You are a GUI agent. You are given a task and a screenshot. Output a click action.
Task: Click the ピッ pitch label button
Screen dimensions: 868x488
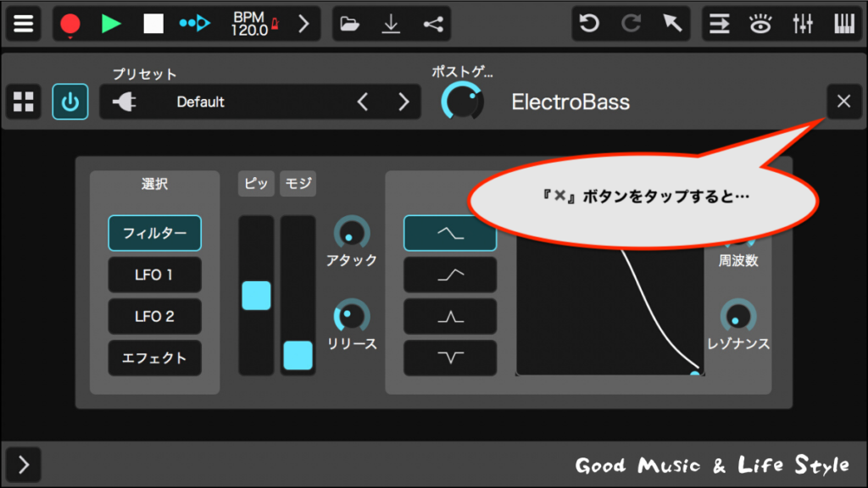[x=256, y=184]
